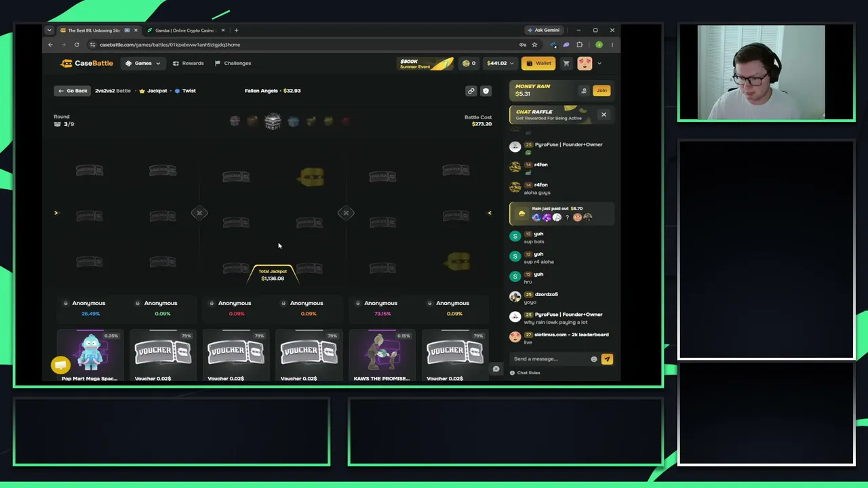Click the Send a message input
868x488 pixels.
click(551, 359)
